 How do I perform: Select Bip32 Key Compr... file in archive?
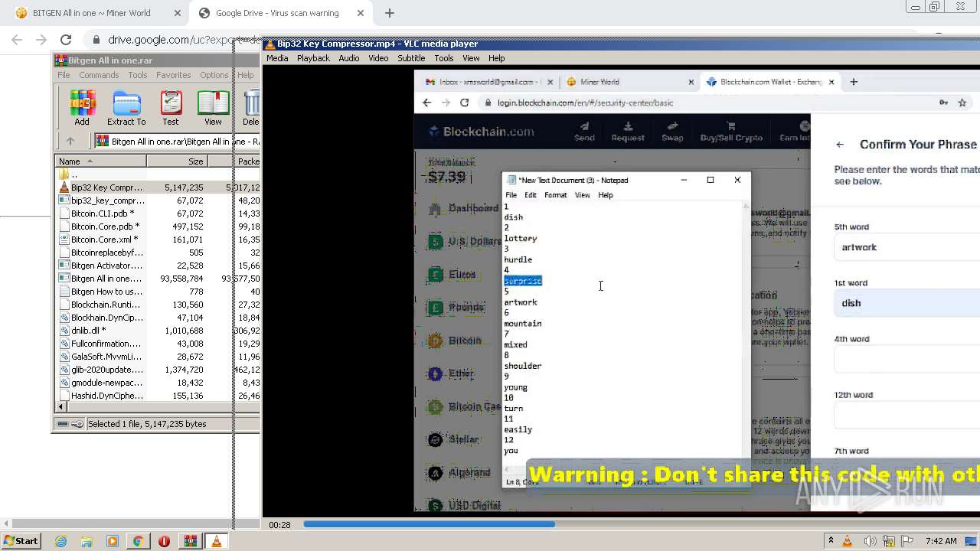coord(159,187)
